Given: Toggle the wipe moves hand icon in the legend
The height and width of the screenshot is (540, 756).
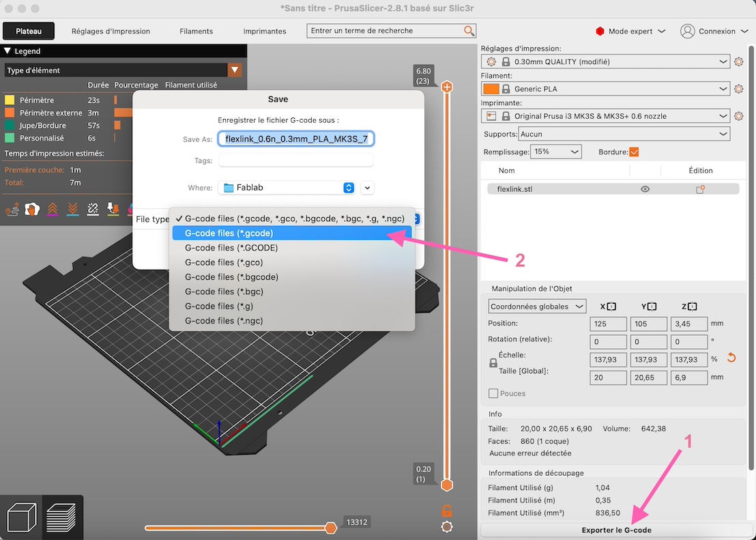Looking at the screenshot, I should tap(32, 209).
